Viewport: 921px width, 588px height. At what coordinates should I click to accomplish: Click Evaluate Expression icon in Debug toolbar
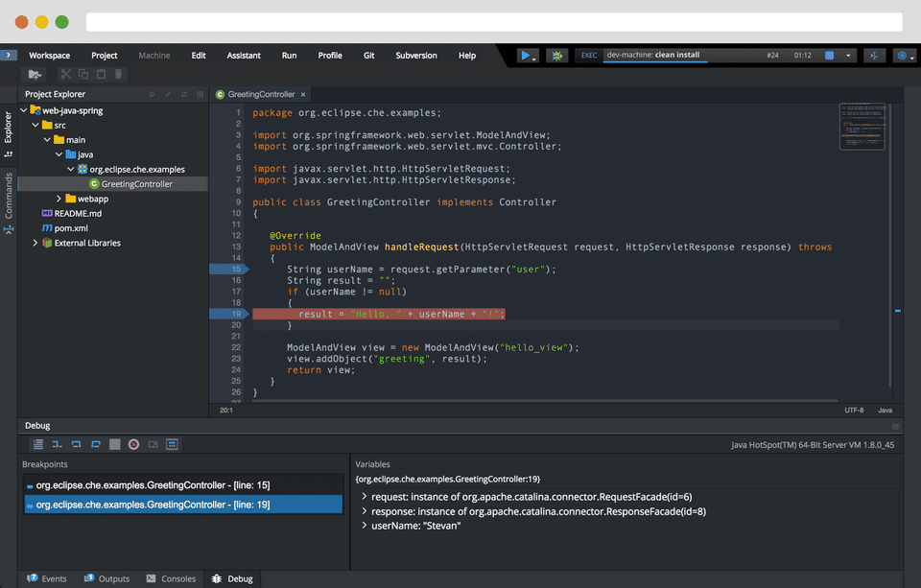point(172,444)
